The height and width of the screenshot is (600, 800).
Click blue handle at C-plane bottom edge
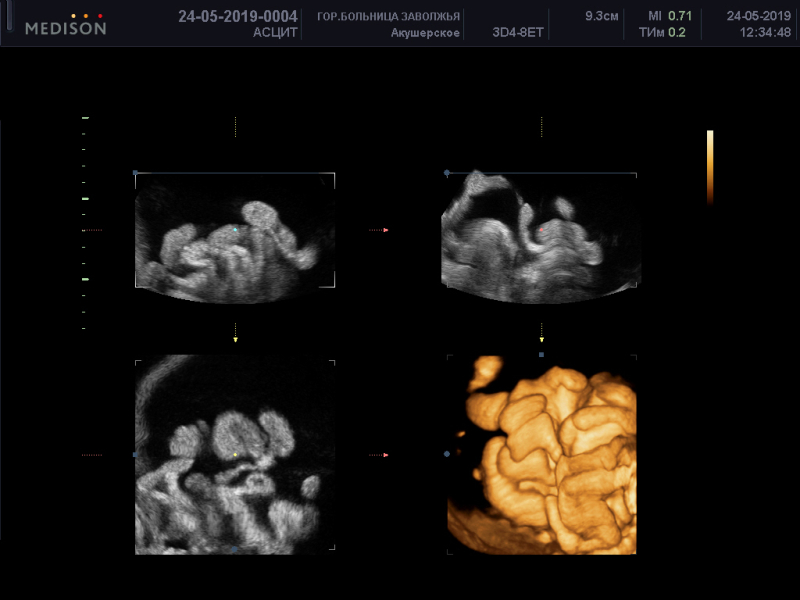pyautogui.click(x=234, y=549)
